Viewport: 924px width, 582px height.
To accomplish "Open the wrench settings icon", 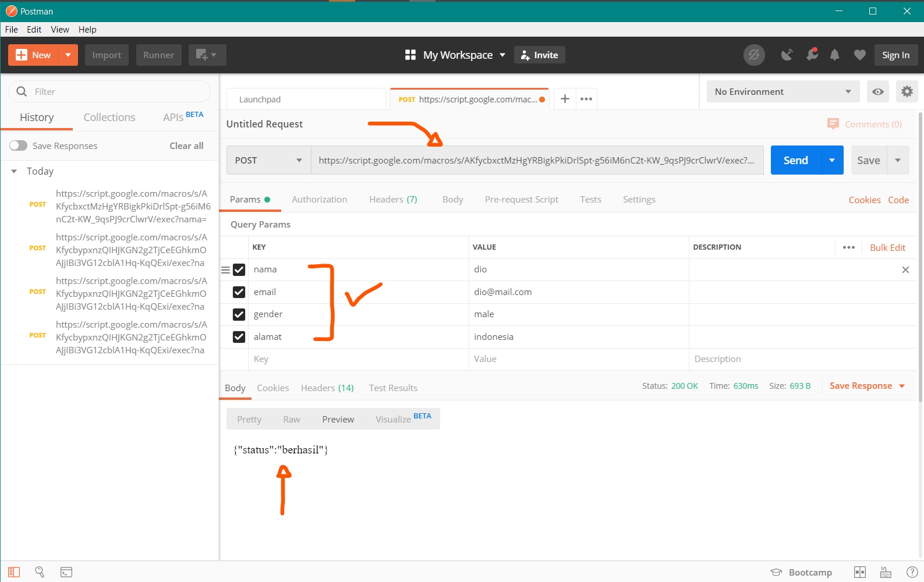I will pyautogui.click(x=812, y=54).
